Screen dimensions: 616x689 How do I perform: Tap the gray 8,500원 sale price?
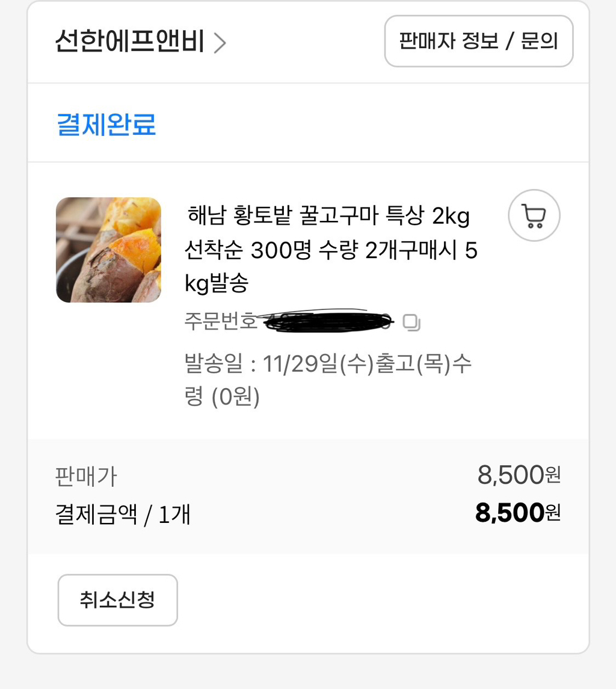coord(519,475)
